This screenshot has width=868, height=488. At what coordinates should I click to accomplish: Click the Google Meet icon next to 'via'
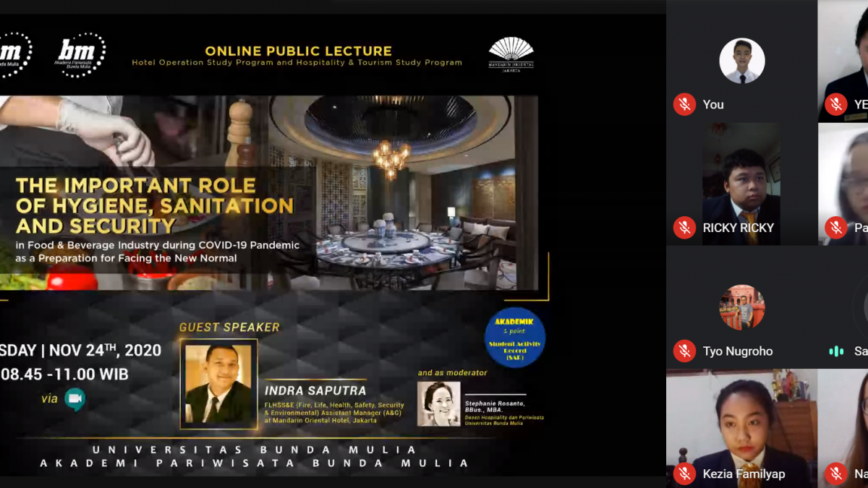75,398
